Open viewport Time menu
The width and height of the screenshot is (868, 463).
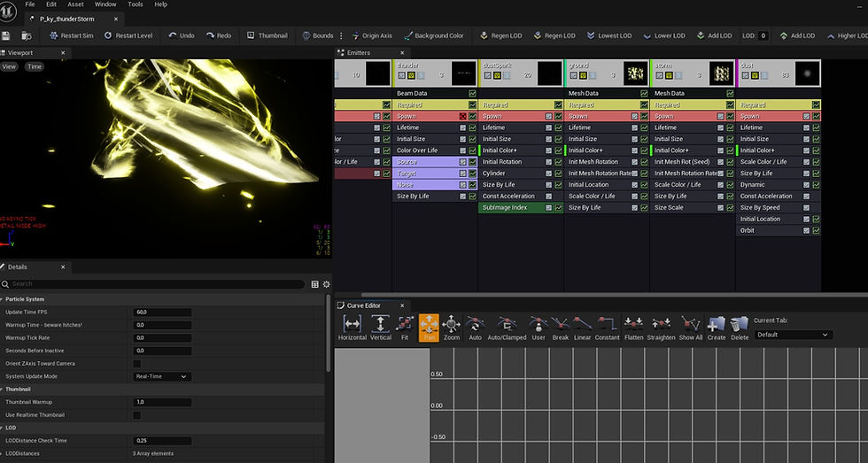pos(35,66)
